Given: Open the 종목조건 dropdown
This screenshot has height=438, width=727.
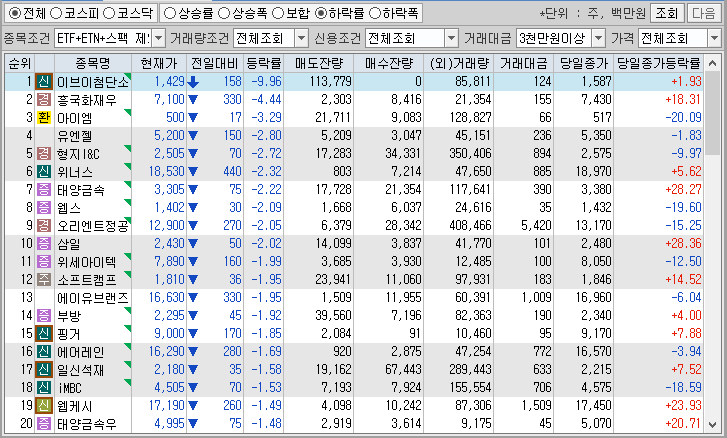Looking at the screenshot, I should pyautogui.click(x=159, y=38).
